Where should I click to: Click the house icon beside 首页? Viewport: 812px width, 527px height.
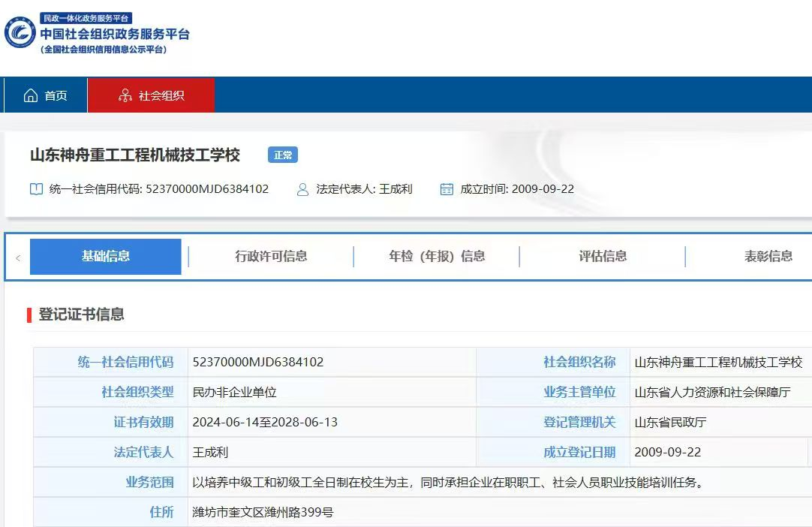click(31, 95)
